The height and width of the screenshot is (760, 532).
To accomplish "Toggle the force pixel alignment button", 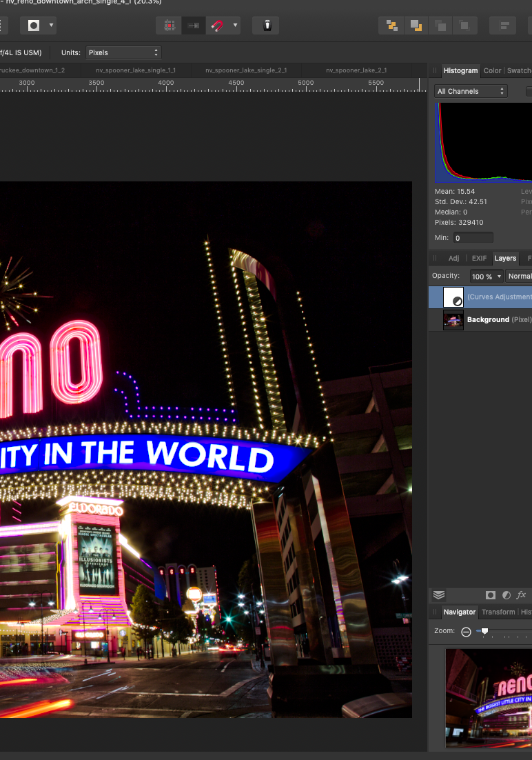I will [194, 26].
